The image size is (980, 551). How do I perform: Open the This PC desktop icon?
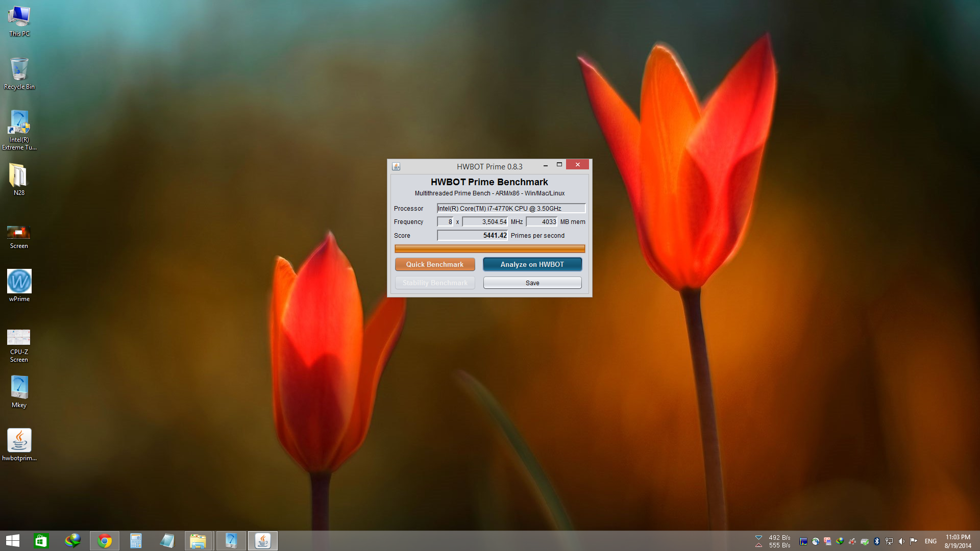pyautogui.click(x=19, y=21)
